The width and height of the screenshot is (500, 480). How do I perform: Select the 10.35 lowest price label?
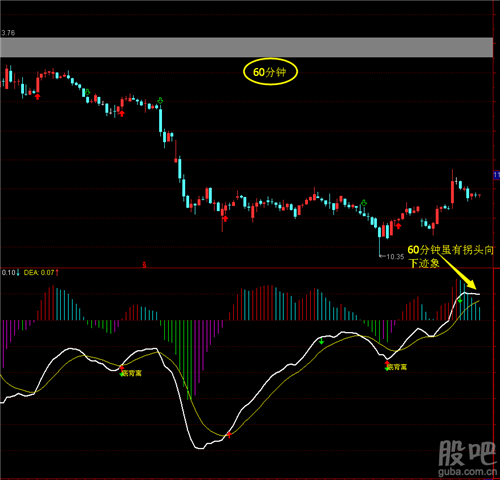pyautogui.click(x=395, y=257)
